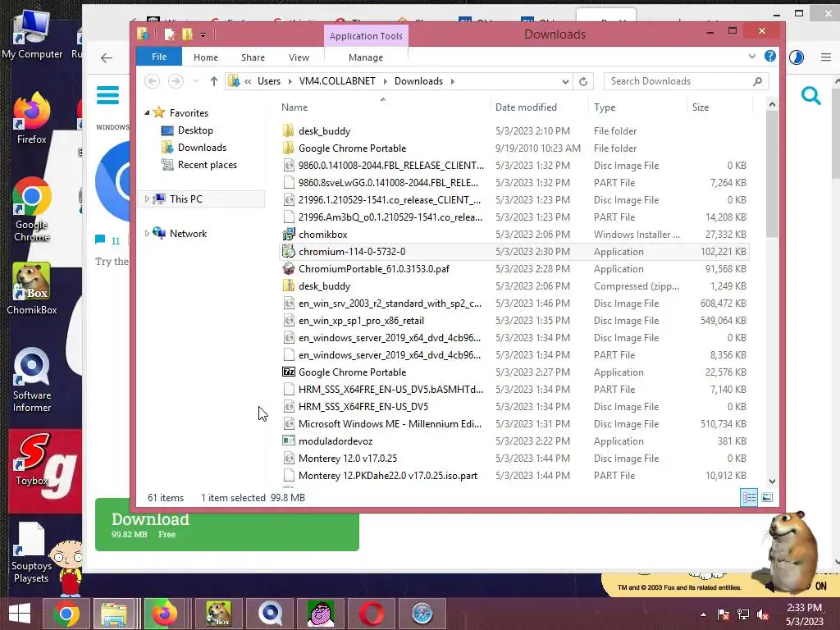Open the Manage ribbon tab

[366, 57]
